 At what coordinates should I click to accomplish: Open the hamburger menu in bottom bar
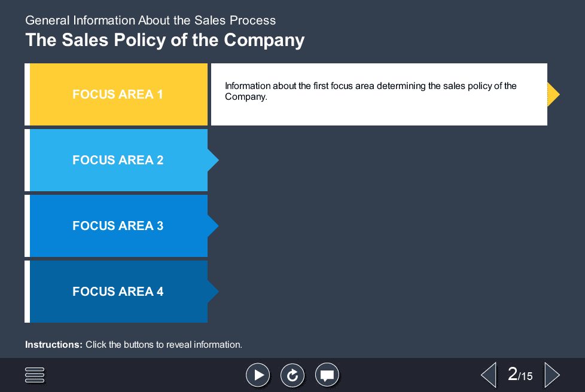tap(35, 375)
